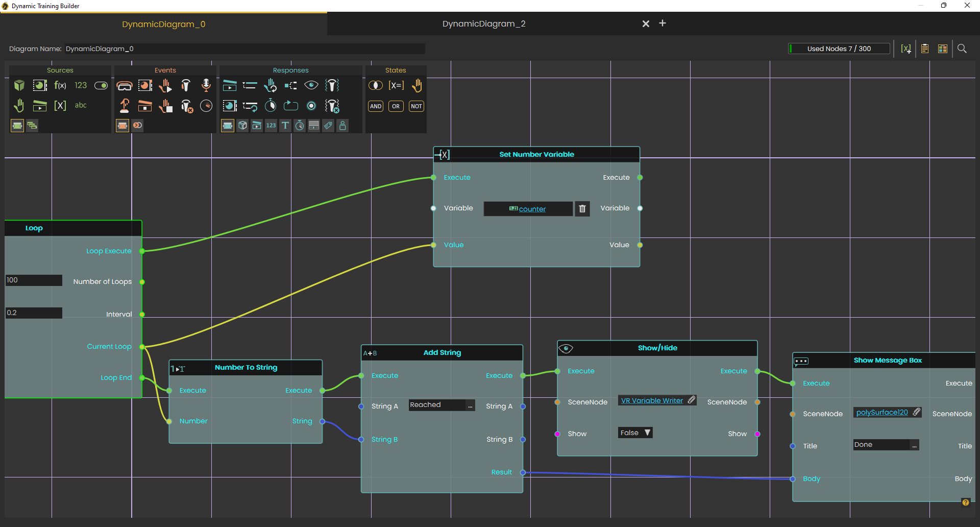Open the VR Variable Writer link
The image size is (980, 527).
point(652,401)
